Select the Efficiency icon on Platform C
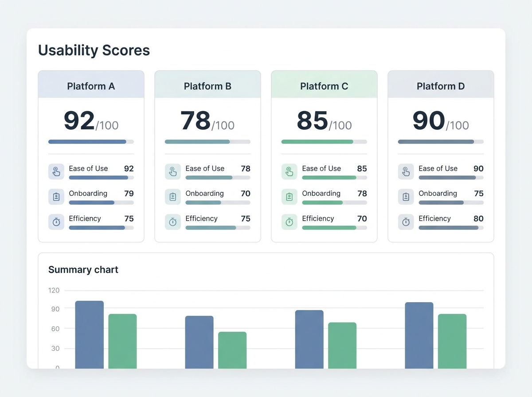Viewport: 532px width, 397px height. pyautogui.click(x=289, y=222)
